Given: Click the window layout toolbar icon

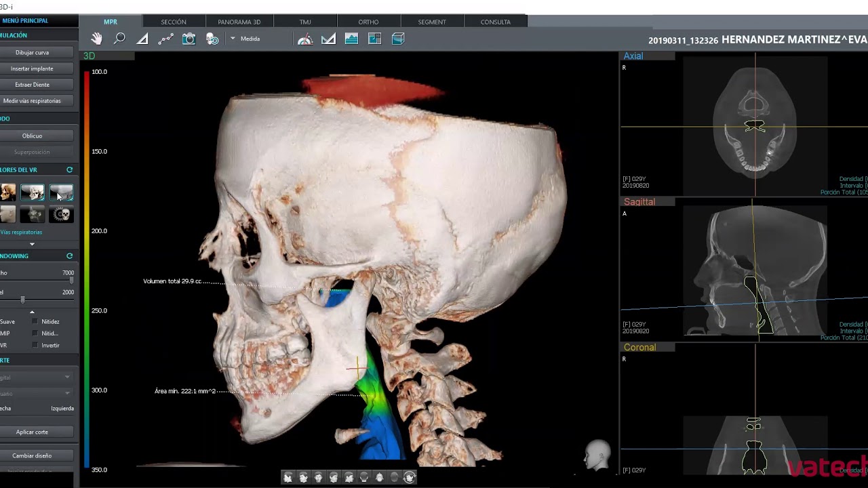Looking at the screenshot, I should click(374, 39).
